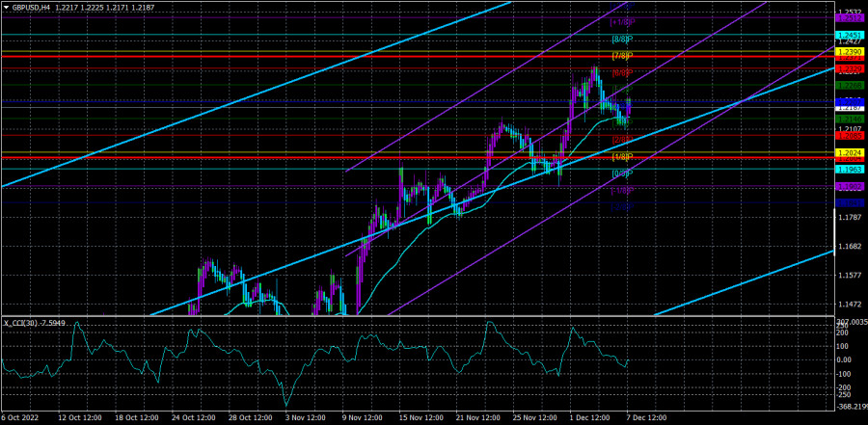
Task: Click the 6 Oct 2022 date label
Action: pyautogui.click(x=22, y=418)
